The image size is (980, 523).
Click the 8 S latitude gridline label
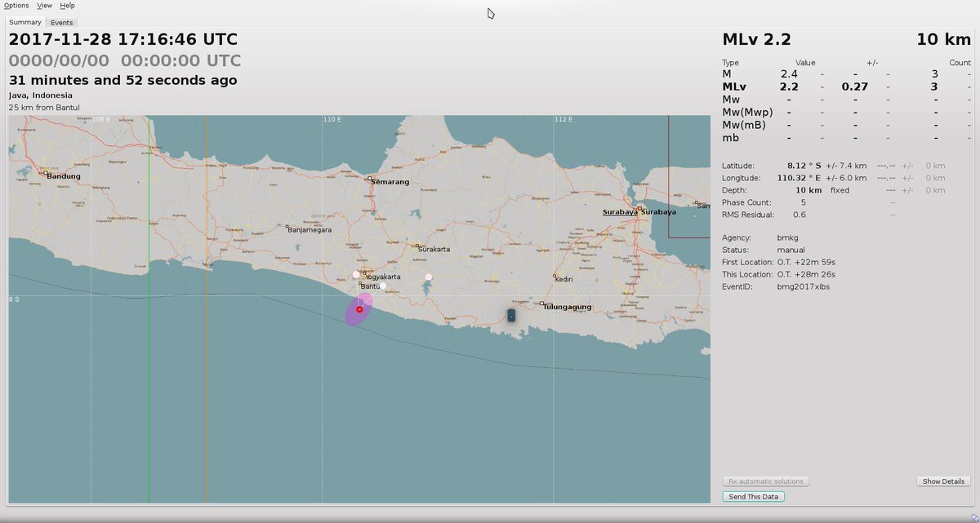pos(15,300)
